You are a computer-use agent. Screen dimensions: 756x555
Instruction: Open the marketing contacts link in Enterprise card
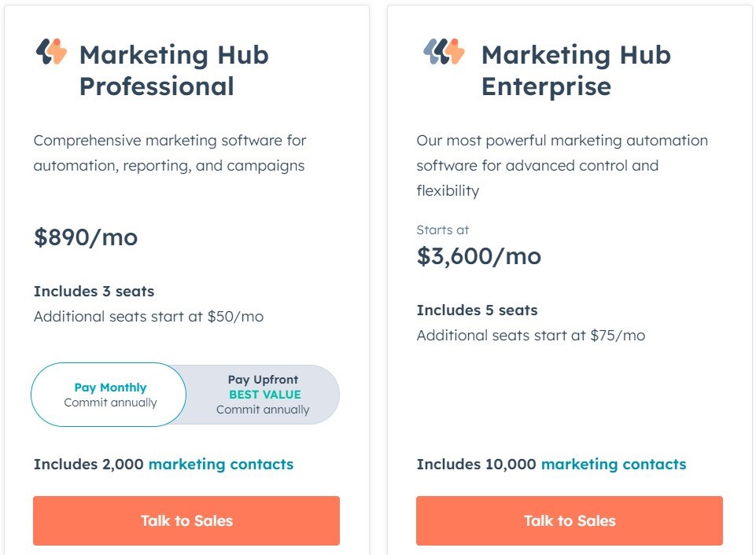coord(612,465)
